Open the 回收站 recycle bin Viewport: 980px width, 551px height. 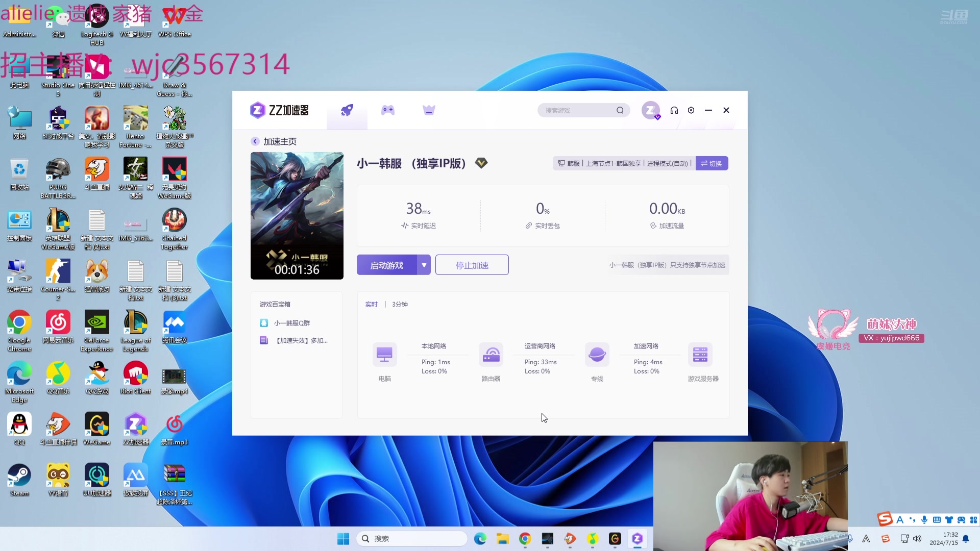[x=19, y=173]
